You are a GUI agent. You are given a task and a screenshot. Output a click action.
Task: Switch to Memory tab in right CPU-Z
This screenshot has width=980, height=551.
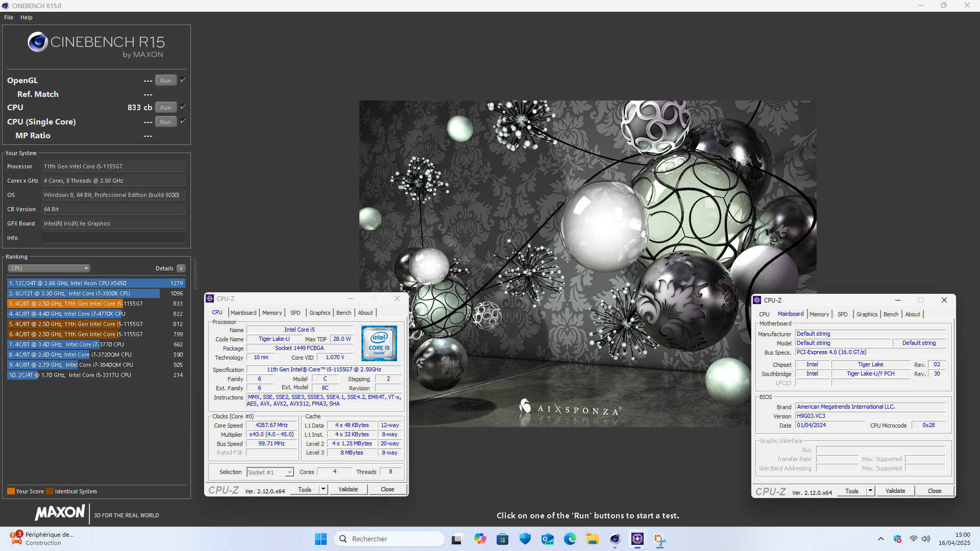819,314
